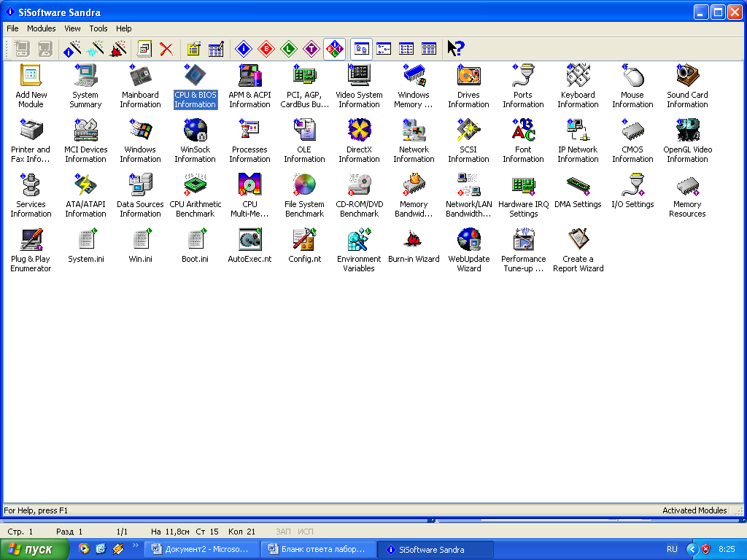
Task: Launch the WebUpdate Wizard
Action: 469,251
